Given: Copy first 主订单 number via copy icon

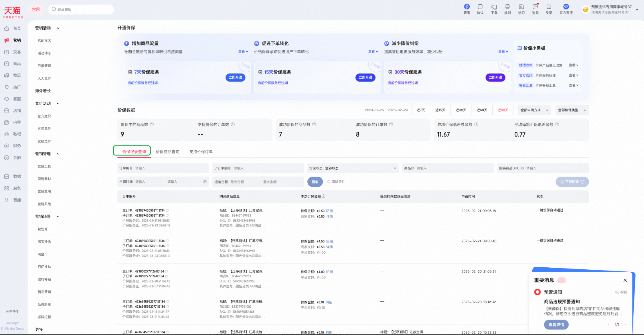Looking at the screenshot, I should pyautogui.click(x=167, y=210).
